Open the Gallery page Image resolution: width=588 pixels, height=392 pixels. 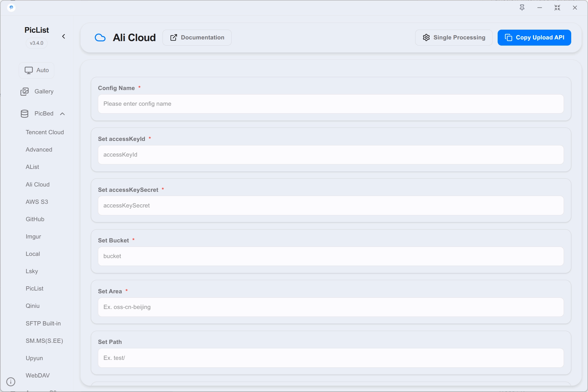(37, 91)
